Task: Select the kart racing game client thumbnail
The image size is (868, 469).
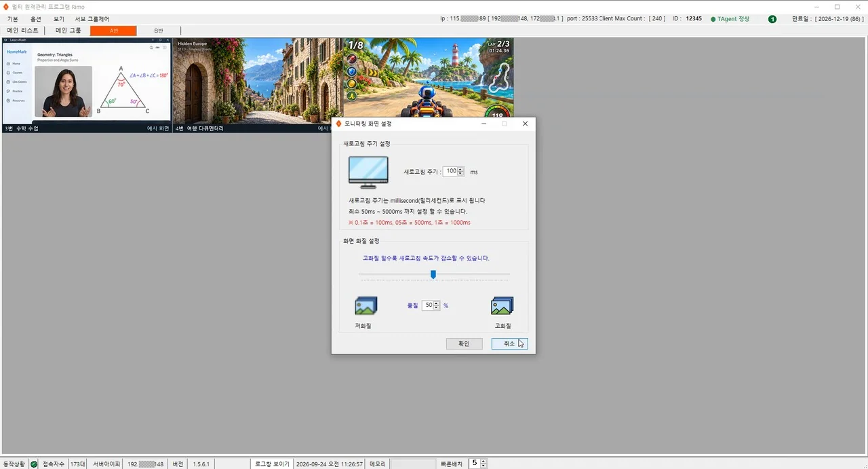Action: point(429,78)
